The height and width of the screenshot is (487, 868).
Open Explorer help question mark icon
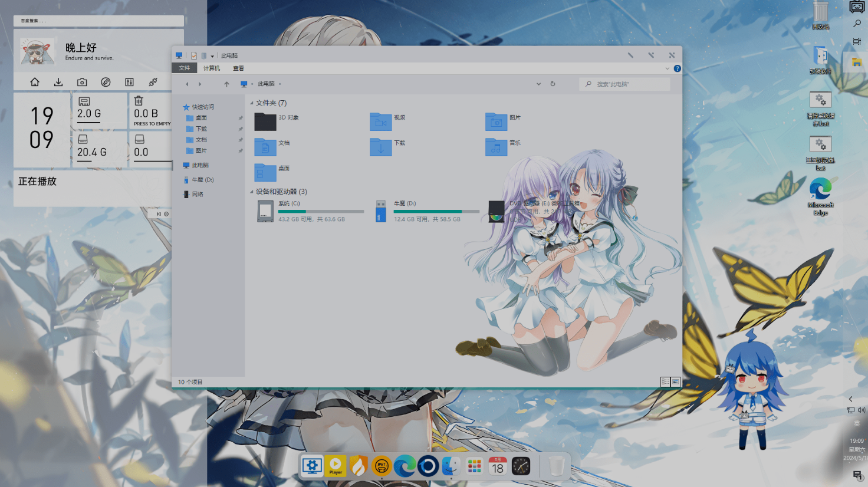(677, 68)
